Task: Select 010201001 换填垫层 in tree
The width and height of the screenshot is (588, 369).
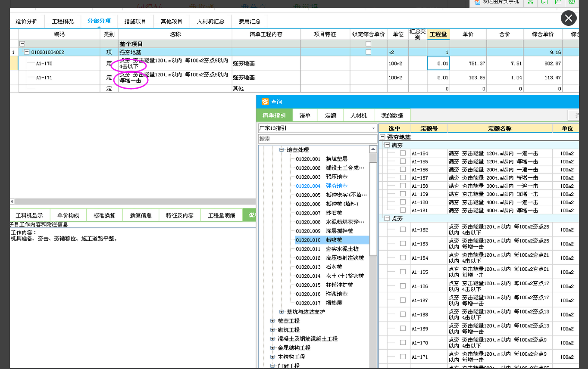Action: (x=322, y=159)
